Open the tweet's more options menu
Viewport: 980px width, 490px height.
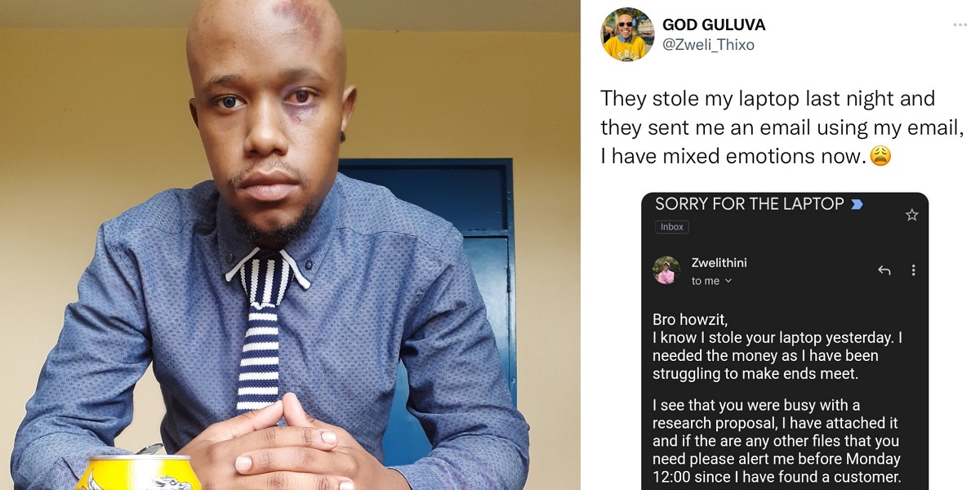960,25
